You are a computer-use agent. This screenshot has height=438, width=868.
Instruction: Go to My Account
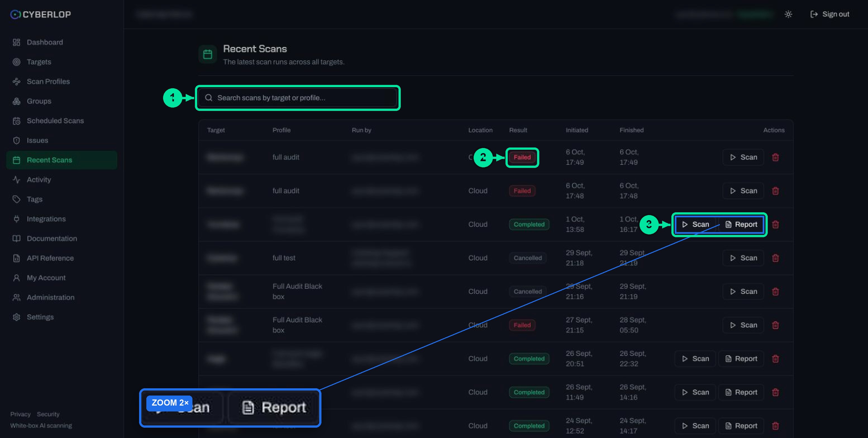click(x=62, y=278)
